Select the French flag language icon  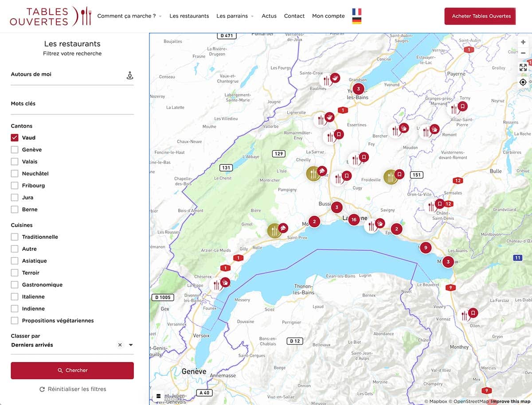pyautogui.click(x=356, y=12)
